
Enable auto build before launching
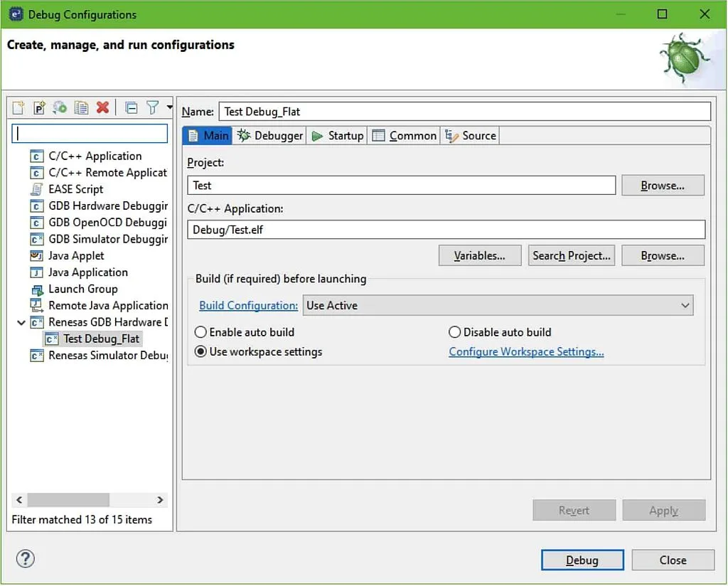[x=200, y=331]
